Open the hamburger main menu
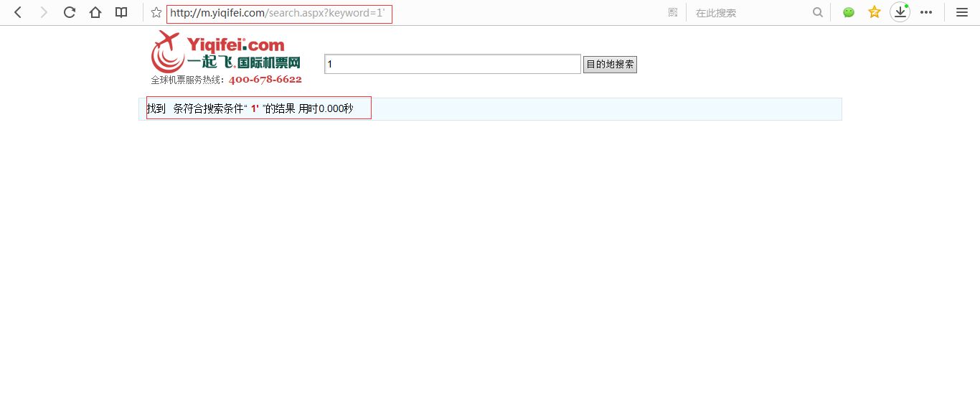 pyautogui.click(x=962, y=12)
